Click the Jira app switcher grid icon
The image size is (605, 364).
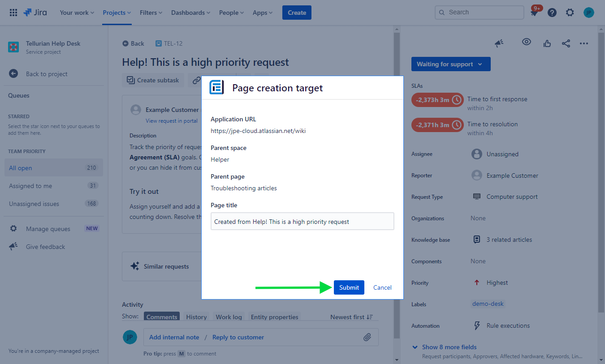[x=13, y=13]
